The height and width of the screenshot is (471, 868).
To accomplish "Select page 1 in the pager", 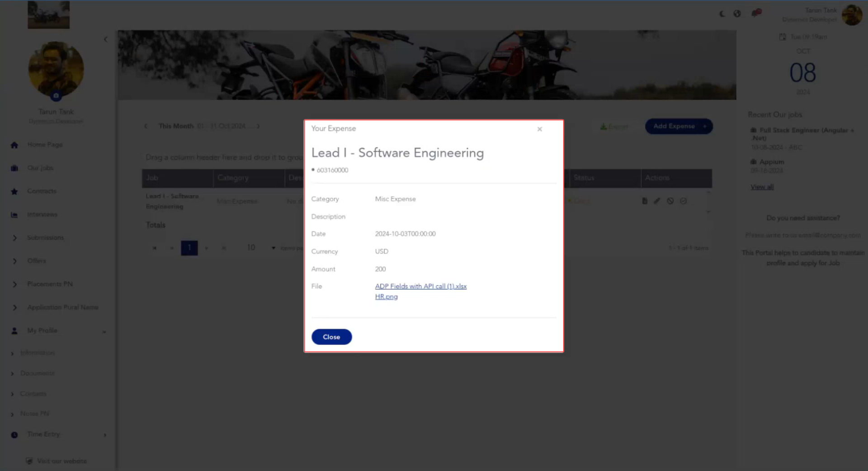I will click(x=189, y=248).
